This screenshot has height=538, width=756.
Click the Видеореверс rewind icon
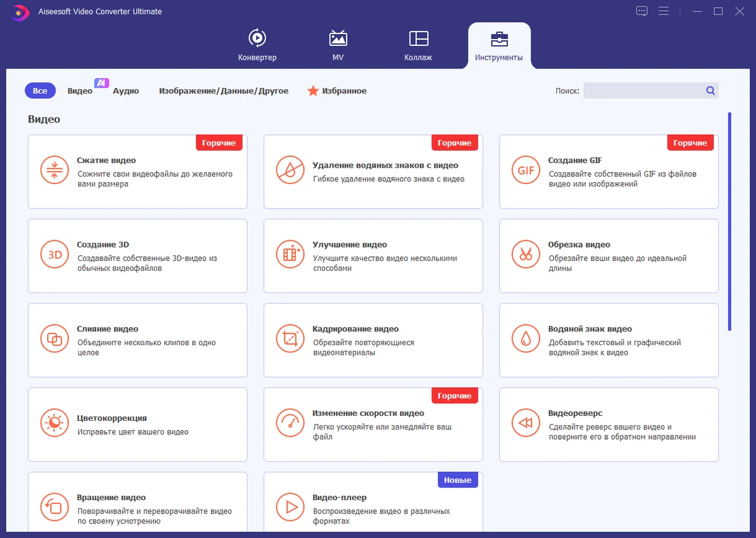coord(525,423)
